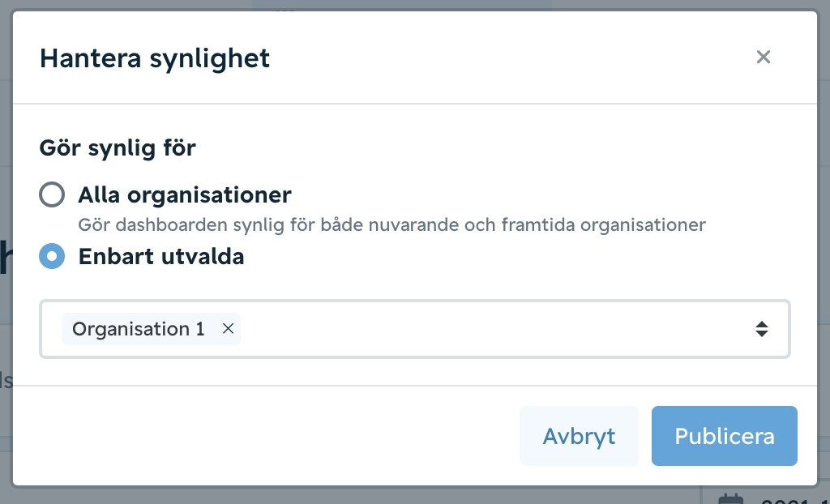
Task: Close the Hantera synlighet dialog with X
Action: pos(763,58)
